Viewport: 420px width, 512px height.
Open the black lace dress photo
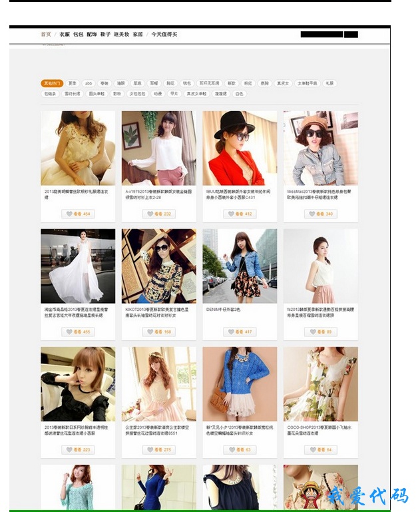coord(78,384)
